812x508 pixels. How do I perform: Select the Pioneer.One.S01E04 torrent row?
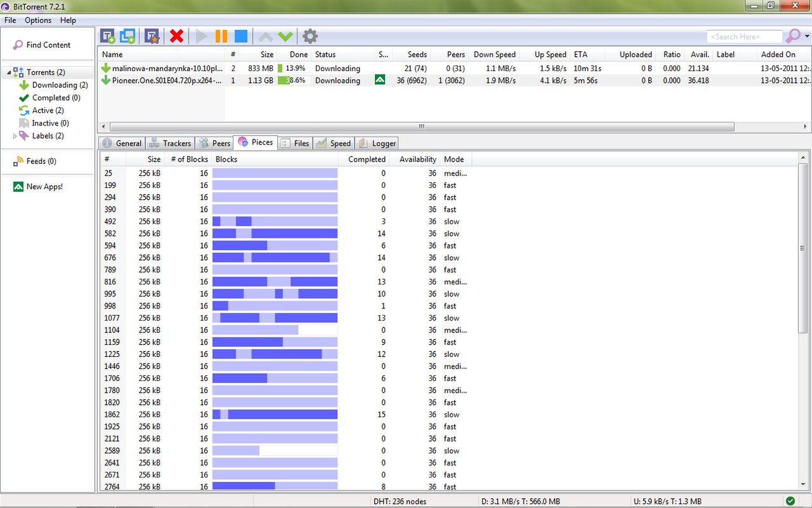coord(454,81)
